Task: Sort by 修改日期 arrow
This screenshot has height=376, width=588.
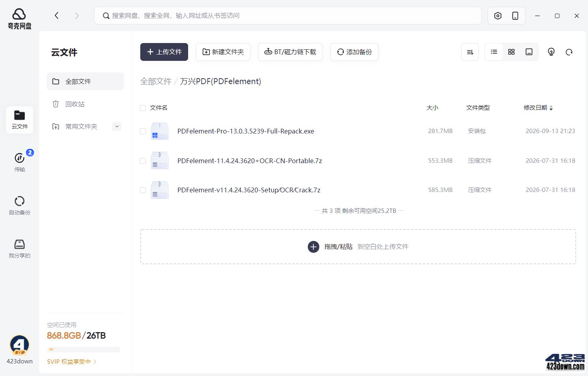Action: 551,108
